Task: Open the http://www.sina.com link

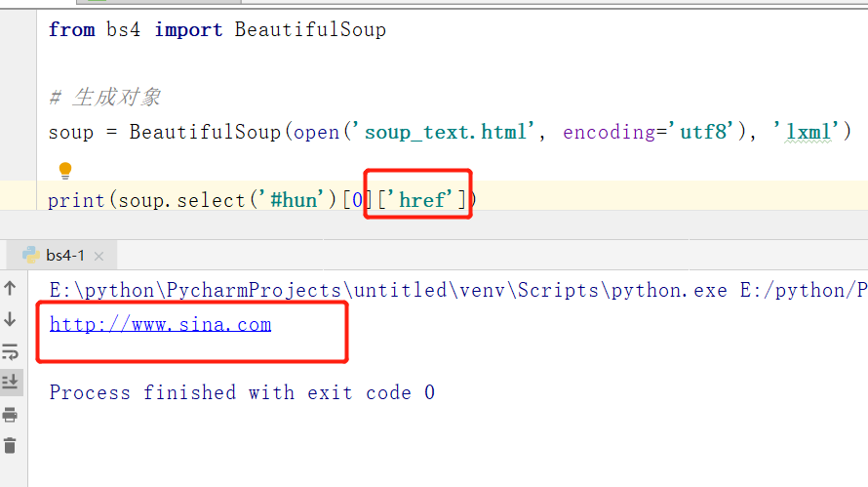Action: [161, 324]
